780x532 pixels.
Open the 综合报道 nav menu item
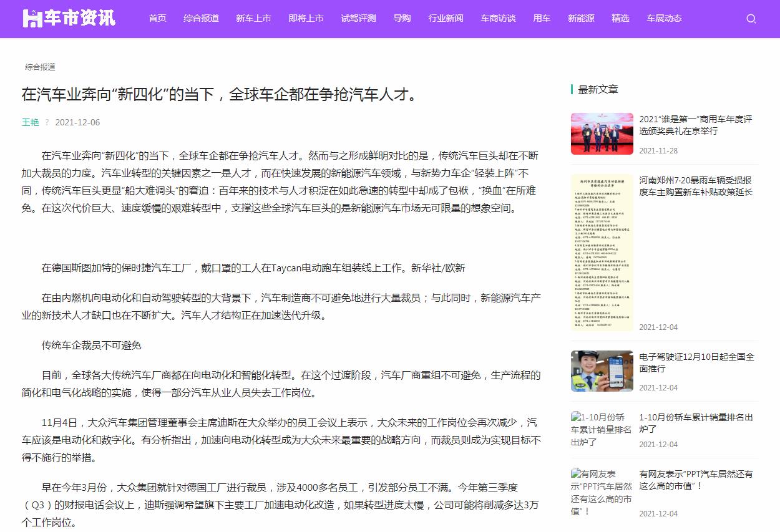click(201, 18)
